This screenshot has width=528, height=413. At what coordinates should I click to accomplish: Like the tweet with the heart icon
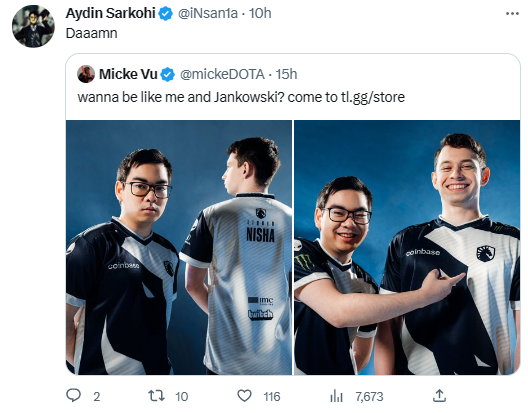click(244, 396)
